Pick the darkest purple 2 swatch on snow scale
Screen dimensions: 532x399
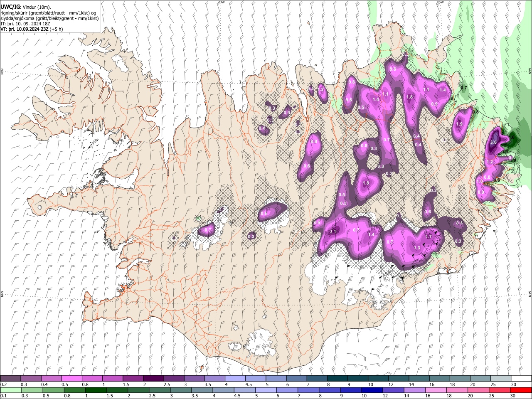click(x=153, y=379)
